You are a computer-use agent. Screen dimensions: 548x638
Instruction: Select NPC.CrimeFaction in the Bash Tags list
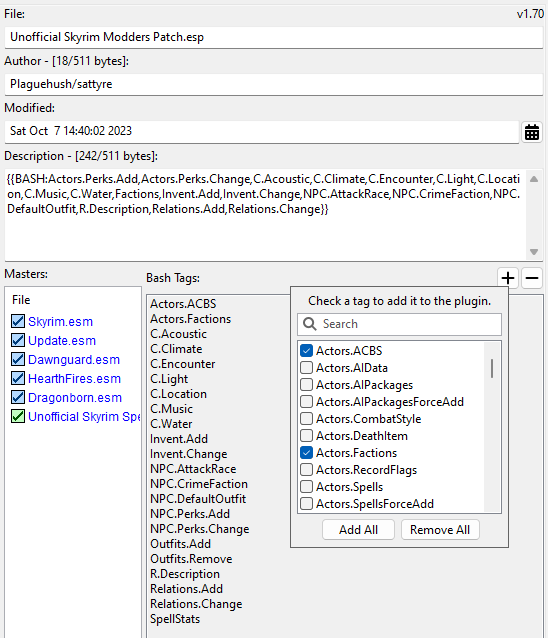[199, 484]
